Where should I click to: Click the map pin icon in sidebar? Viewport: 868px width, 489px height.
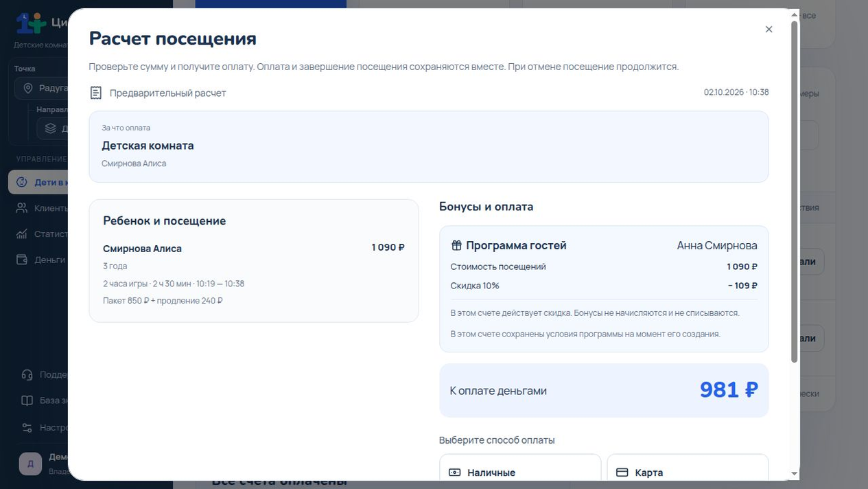[x=28, y=89]
